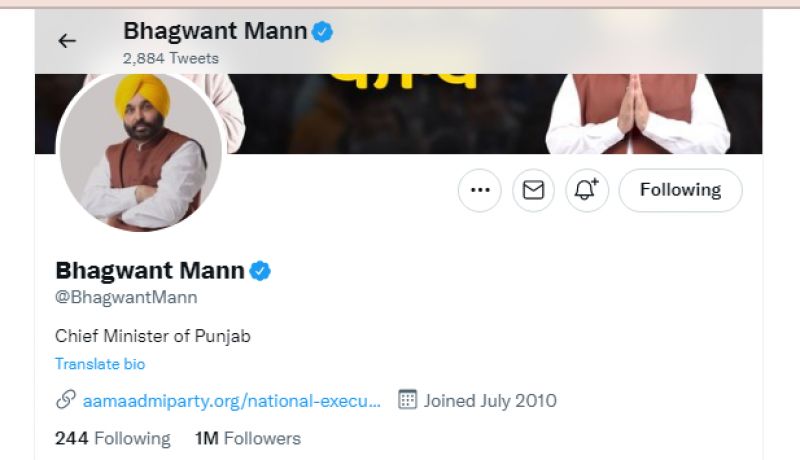Click the Bhagwant Mann title in the header
Image resolution: width=800 pixels, height=460 pixels.
pos(214,32)
